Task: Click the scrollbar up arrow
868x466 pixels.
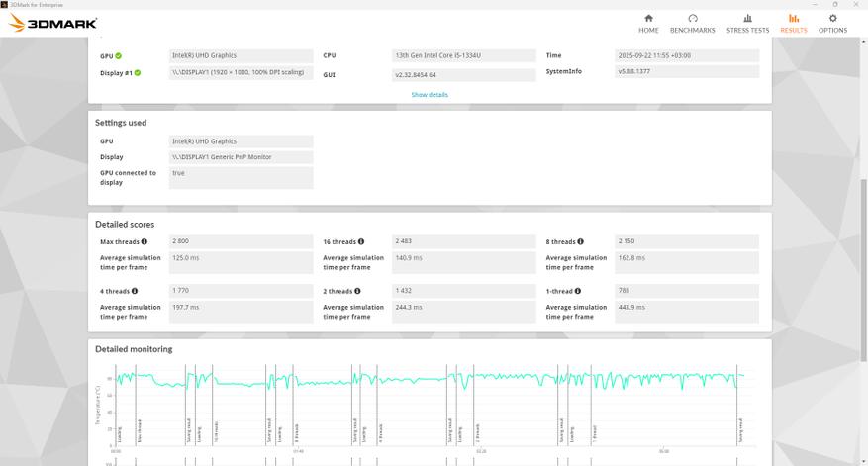Action: pyautogui.click(x=863, y=41)
